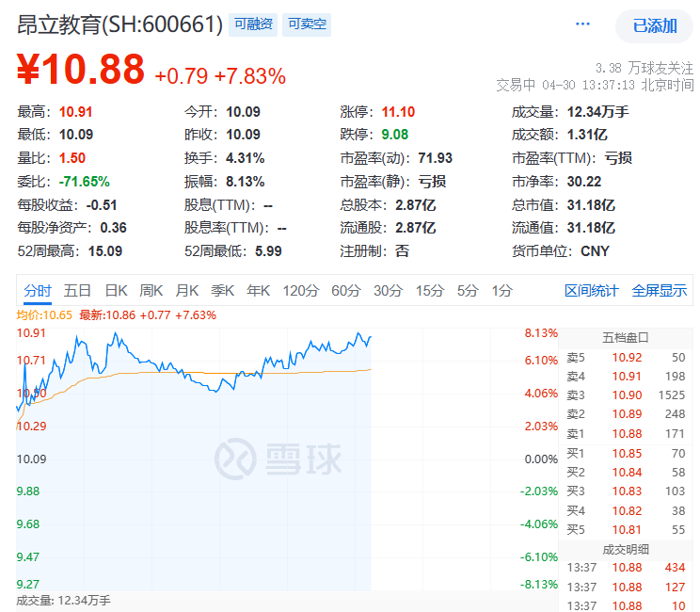
Task: Click the 每股收益 value -0.51
Action: [102, 205]
